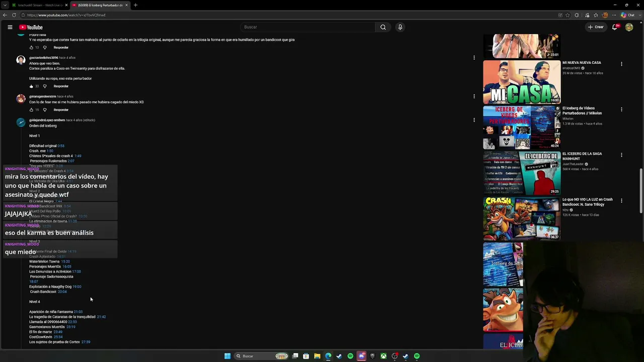The height and width of the screenshot is (362, 644).
Task: Open the title Lo que NO VIO LA LUZ
Action: click(587, 202)
